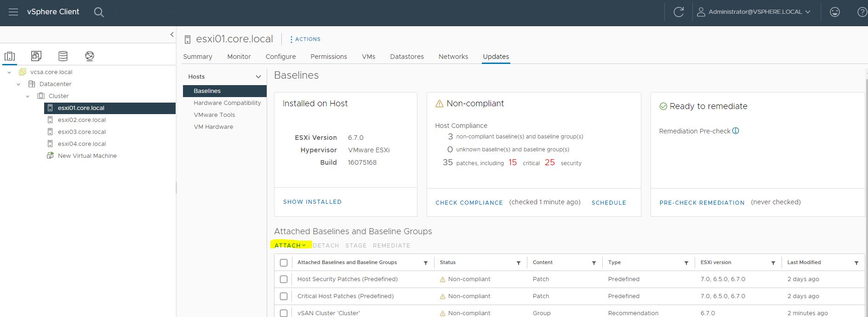This screenshot has height=317, width=868.
Task: Refresh the vSphere Client view
Action: (679, 12)
